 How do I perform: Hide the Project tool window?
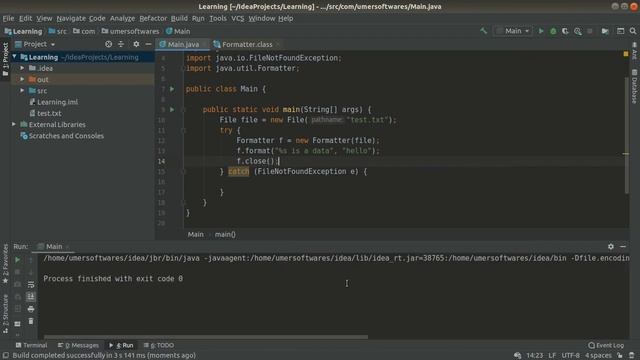click(x=148, y=44)
